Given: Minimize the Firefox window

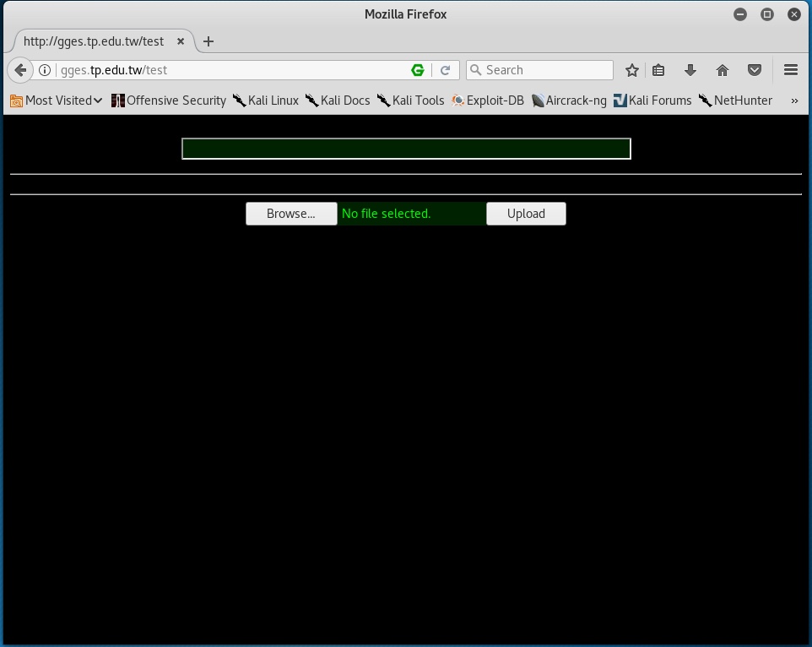Looking at the screenshot, I should click(740, 14).
